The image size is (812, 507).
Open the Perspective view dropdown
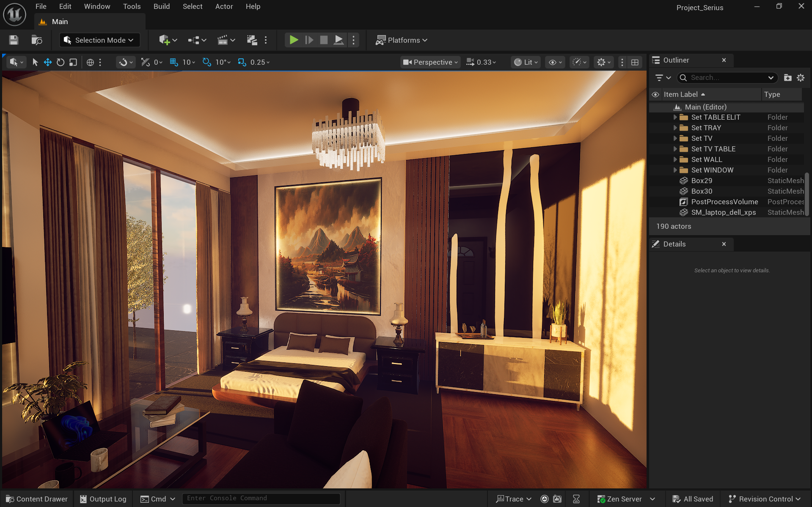click(430, 62)
